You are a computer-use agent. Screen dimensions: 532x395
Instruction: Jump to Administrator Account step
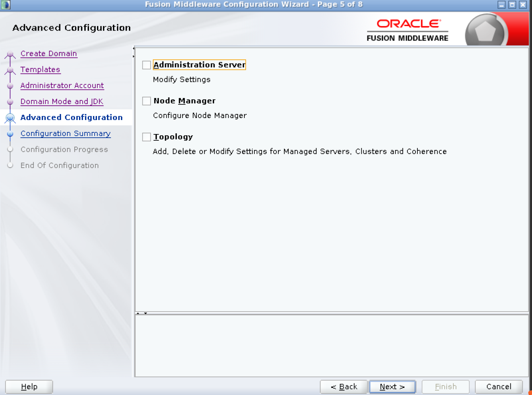click(x=62, y=85)
